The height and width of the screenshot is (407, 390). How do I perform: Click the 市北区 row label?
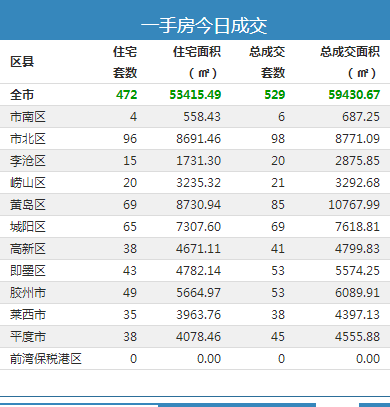(x=28, y=139)
